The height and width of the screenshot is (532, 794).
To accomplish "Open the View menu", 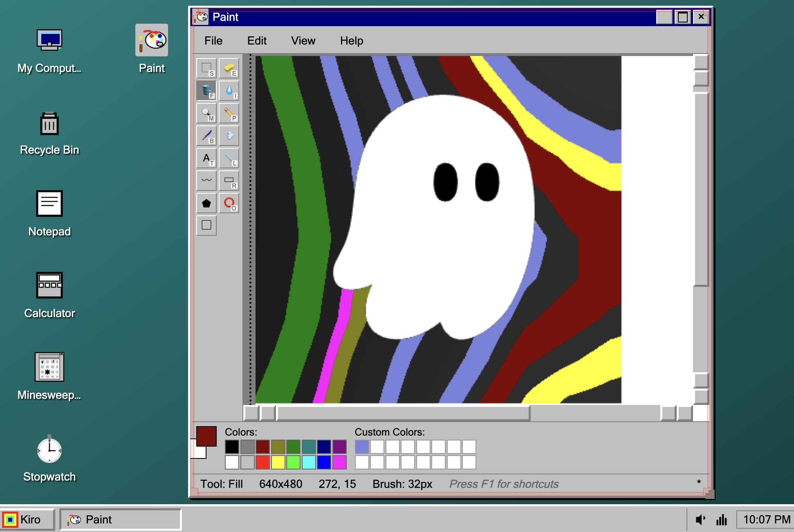I will pyautogui.click(x=303, y=41).
